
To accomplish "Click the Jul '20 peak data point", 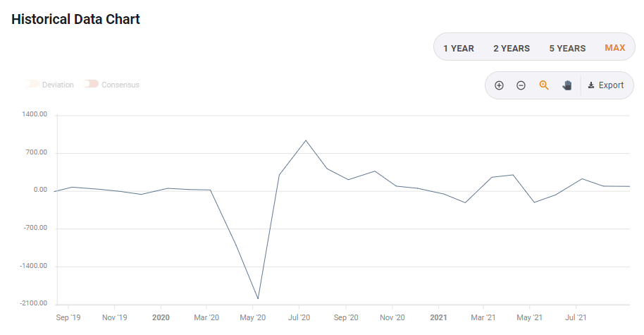I will pyautogui.click(x=306, y=140).
